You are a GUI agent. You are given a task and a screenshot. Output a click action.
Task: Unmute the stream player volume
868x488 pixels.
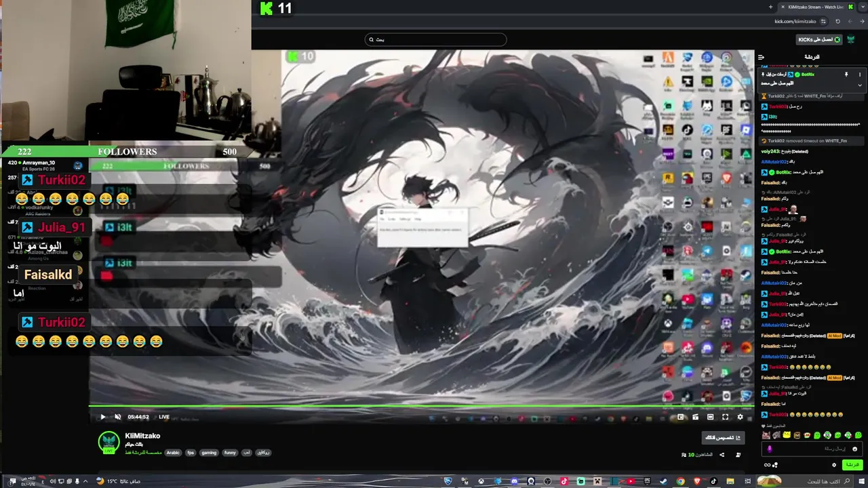(x=117, y=417)
